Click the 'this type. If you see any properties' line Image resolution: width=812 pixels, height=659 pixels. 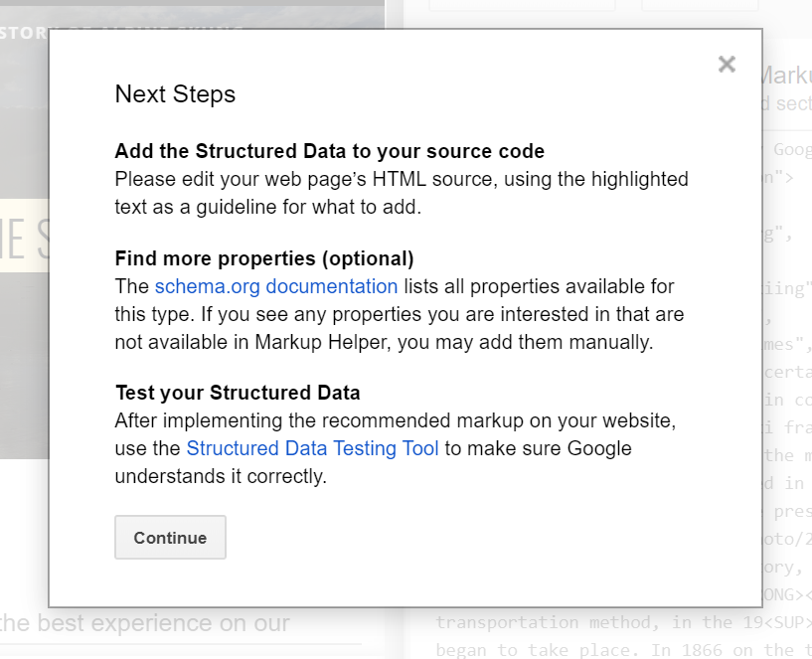point(399,314)
